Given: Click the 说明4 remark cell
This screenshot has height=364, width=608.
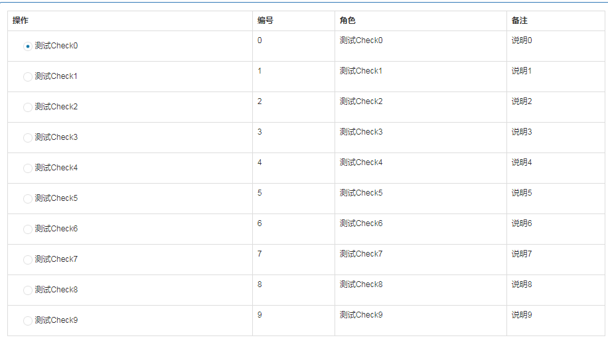Looking at the screenshot, I should click(556, 168).
